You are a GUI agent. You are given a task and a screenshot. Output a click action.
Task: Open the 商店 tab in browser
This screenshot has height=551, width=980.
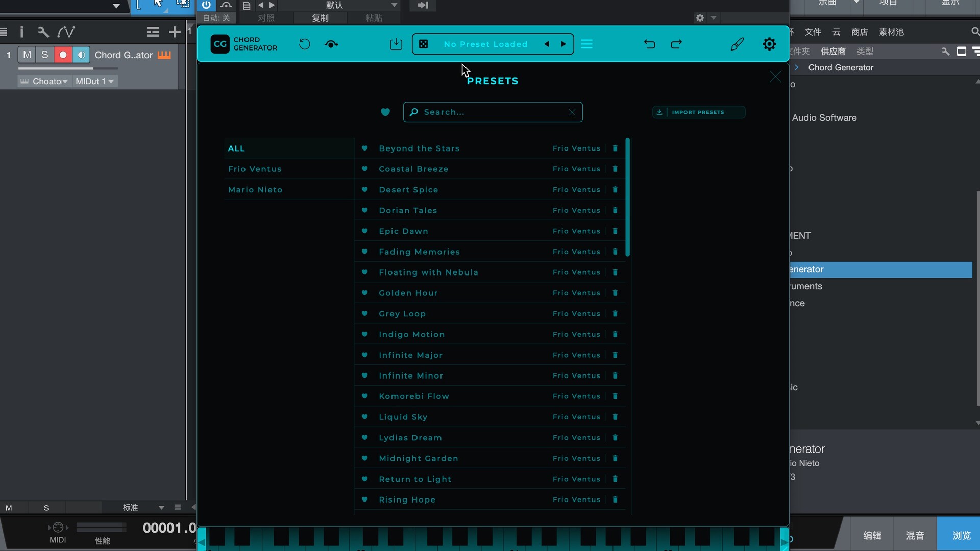[x=860, y=32]
